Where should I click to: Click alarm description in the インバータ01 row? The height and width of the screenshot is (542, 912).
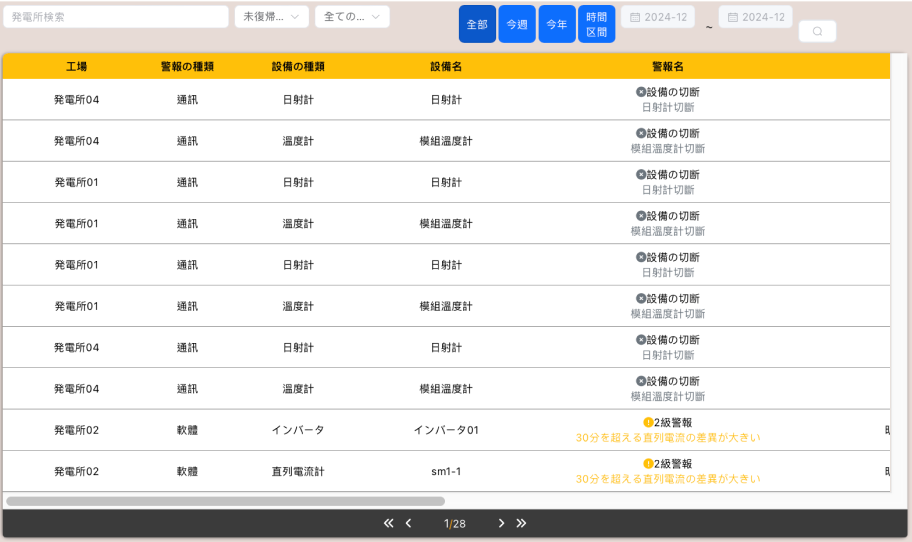(668, 437)
